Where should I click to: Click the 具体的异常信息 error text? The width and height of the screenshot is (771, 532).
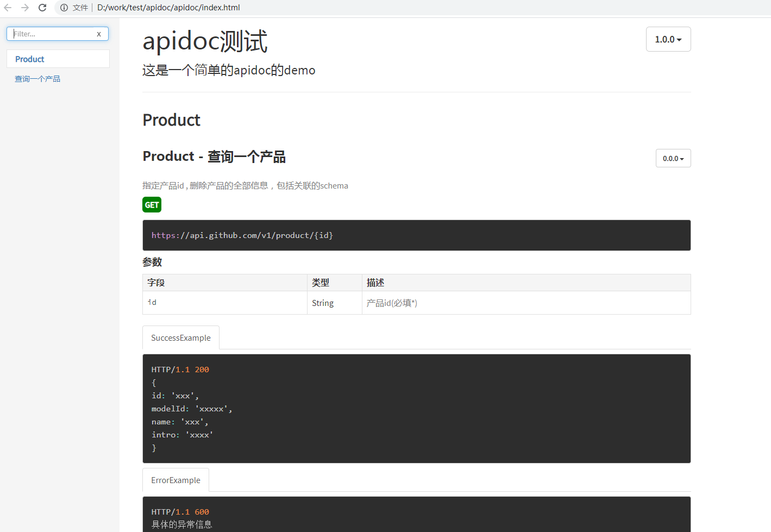coord(181,524)
